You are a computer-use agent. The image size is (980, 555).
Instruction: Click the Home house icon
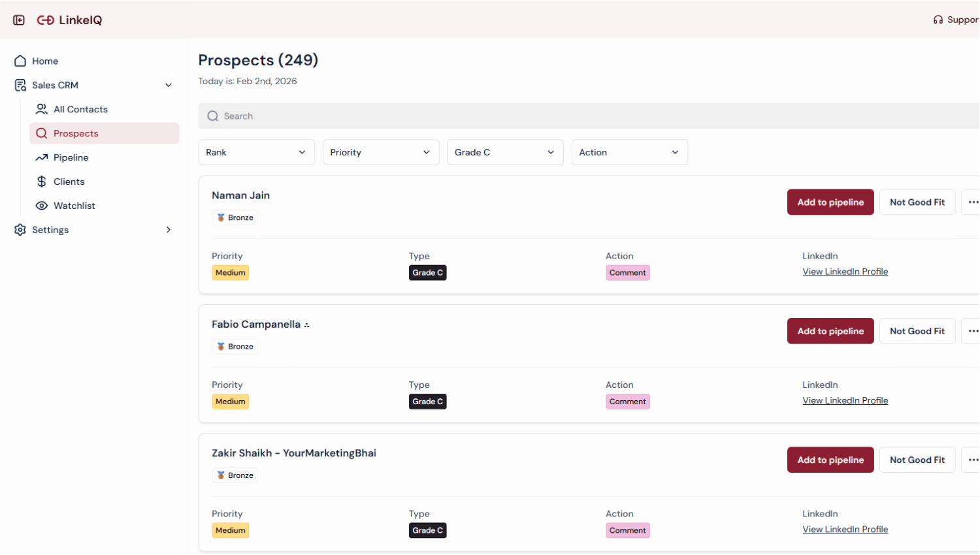(20, 61)
